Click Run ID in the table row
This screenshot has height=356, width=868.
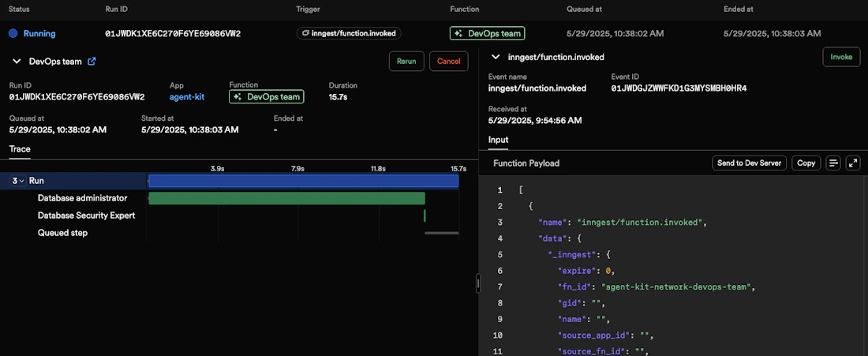coord(173,33)
